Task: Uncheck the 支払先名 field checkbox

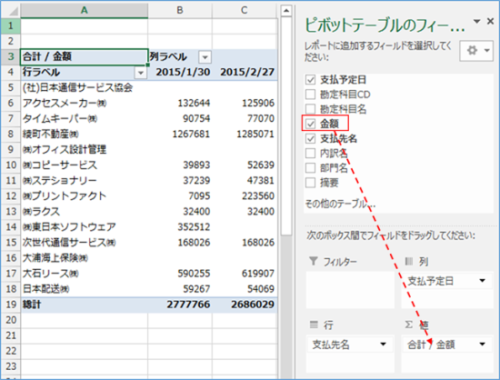Action: [x=310, y=138]
